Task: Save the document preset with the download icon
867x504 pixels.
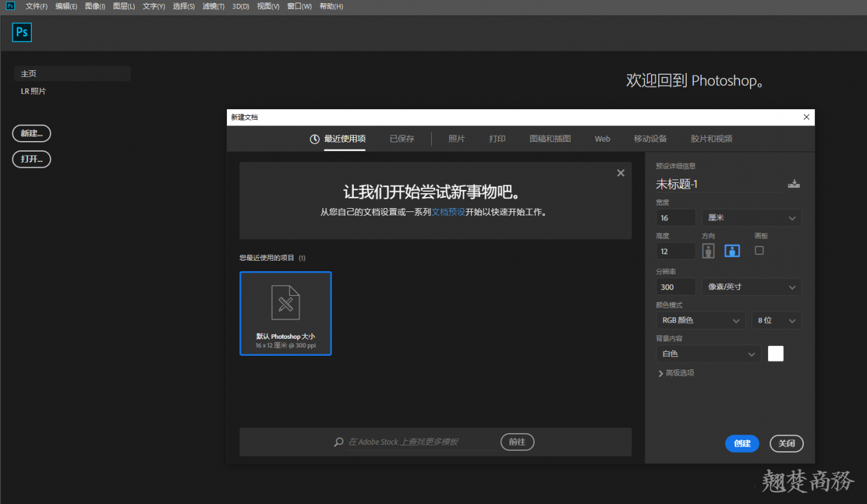Action: (x=794, y=184)
